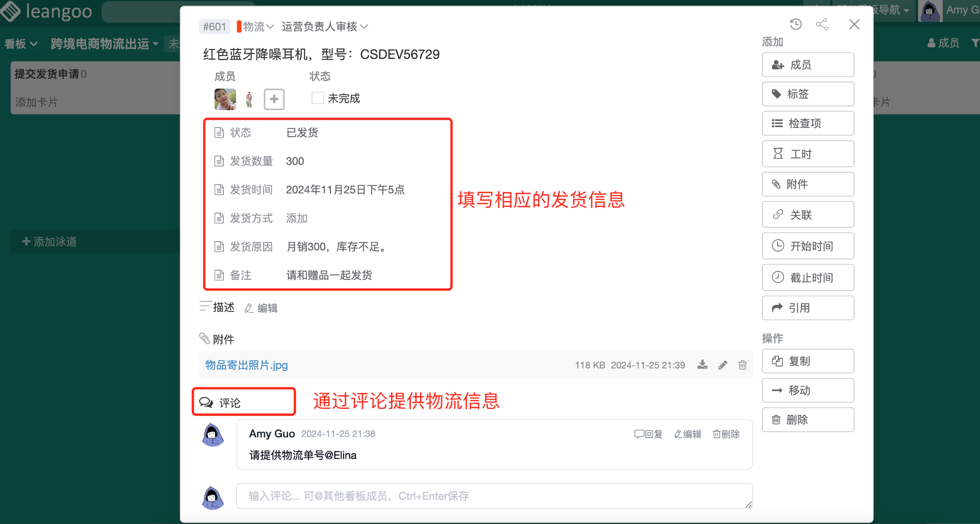Image resolution: width=980 pixels, height=524 pixels.
Task: Click pencil icon to rename attachment
Action: (x=723, y=365)
